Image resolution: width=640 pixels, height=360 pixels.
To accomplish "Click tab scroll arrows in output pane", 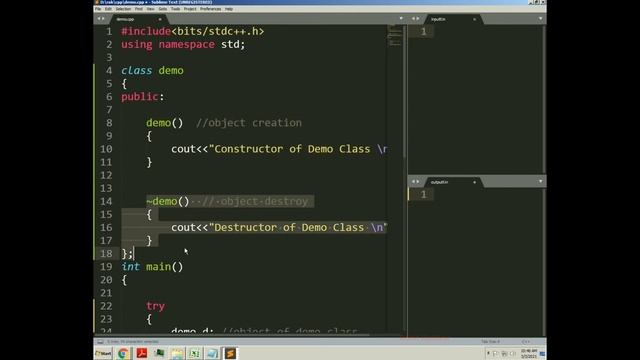I will (415, 182).
